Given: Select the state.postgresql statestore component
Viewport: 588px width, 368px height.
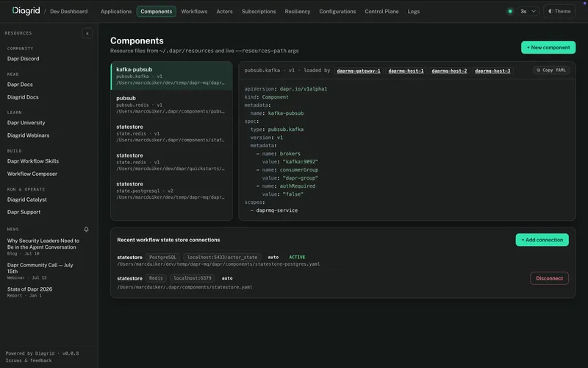Looking at the screenshot, I should click(x=171, y=191).
